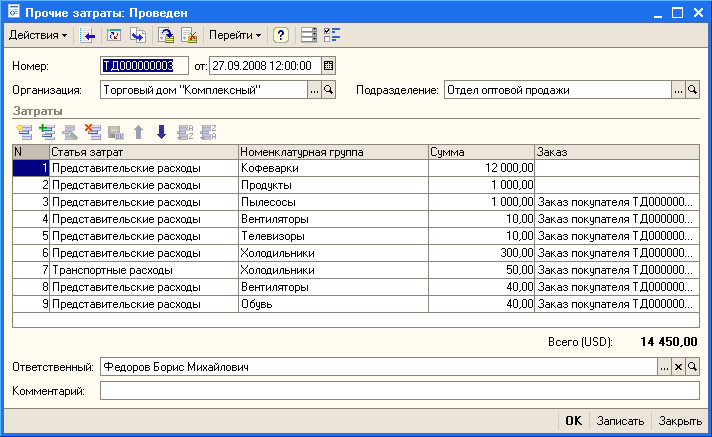Click the document date field
This screenshot has height=437, width=712.
pyautogui.click(x=265, y=66)
